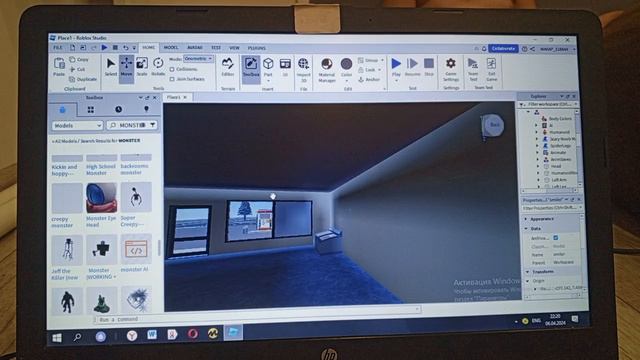Switch to the MODEL ribbon tab
Screen dimensions: 640x360
tap(171, 48)
